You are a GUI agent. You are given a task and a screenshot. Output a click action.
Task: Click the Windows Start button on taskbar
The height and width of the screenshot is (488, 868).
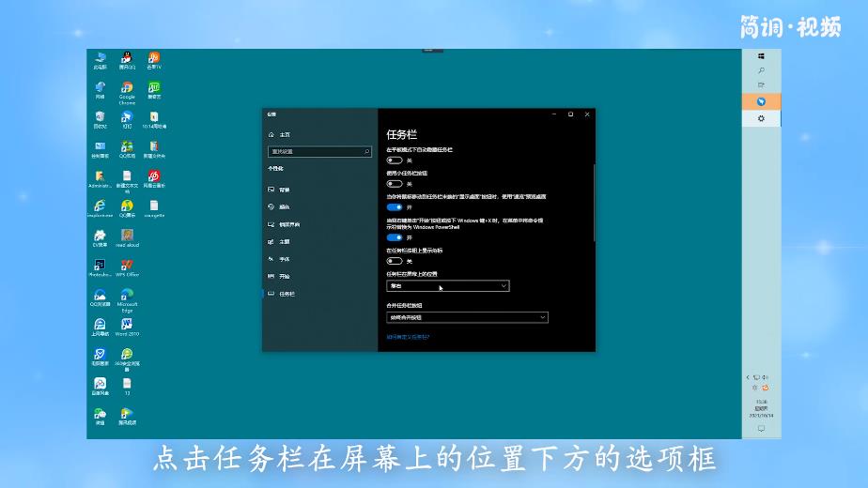761,56
